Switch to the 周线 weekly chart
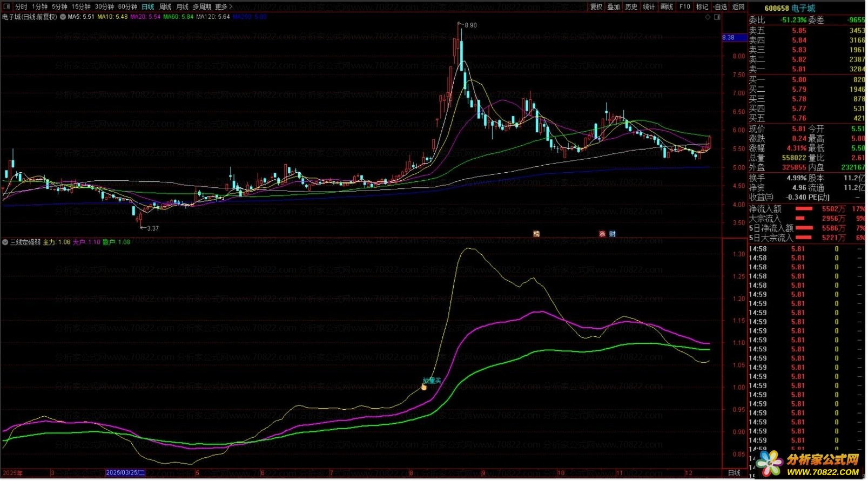868x481 pixels. tap(165, 6)
